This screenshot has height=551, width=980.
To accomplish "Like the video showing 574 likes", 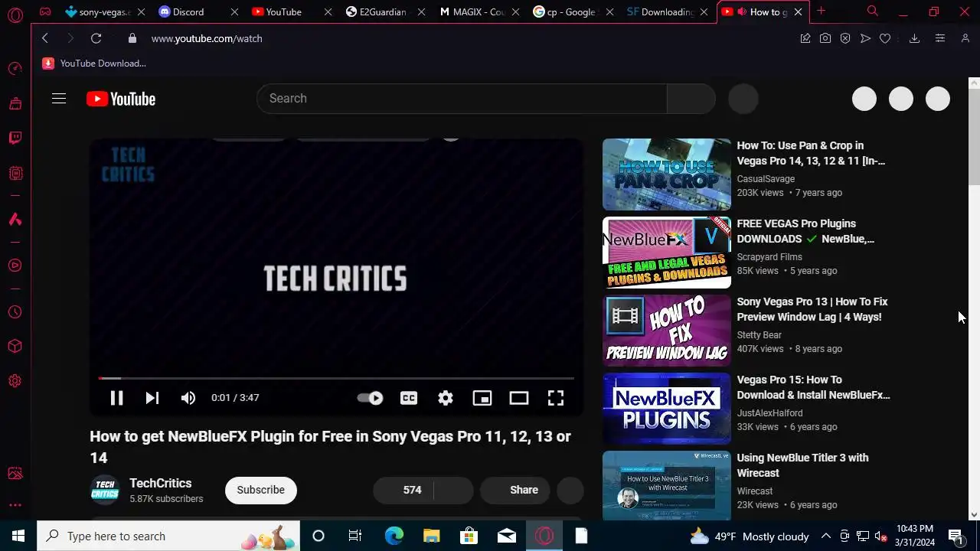I will point(403,490).
